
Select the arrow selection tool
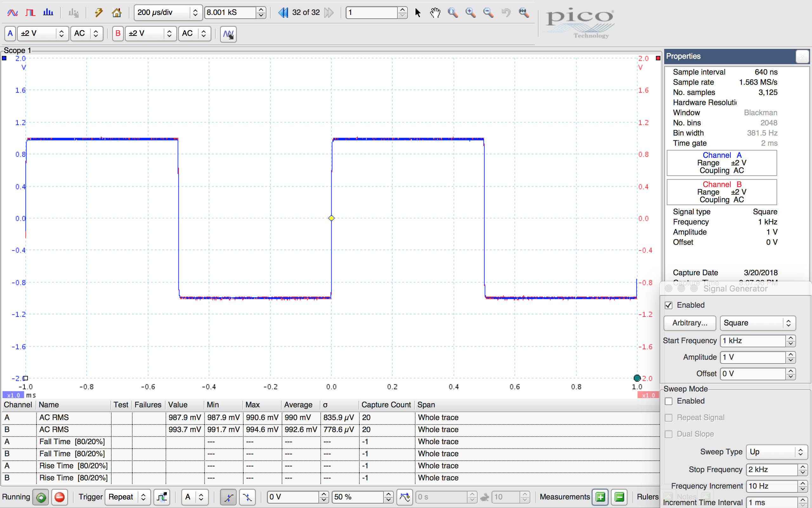point(417,13)
